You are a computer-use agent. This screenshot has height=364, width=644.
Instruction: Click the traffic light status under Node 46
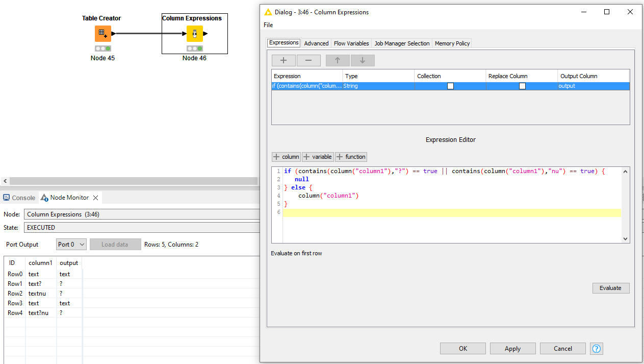click(194, 48)
